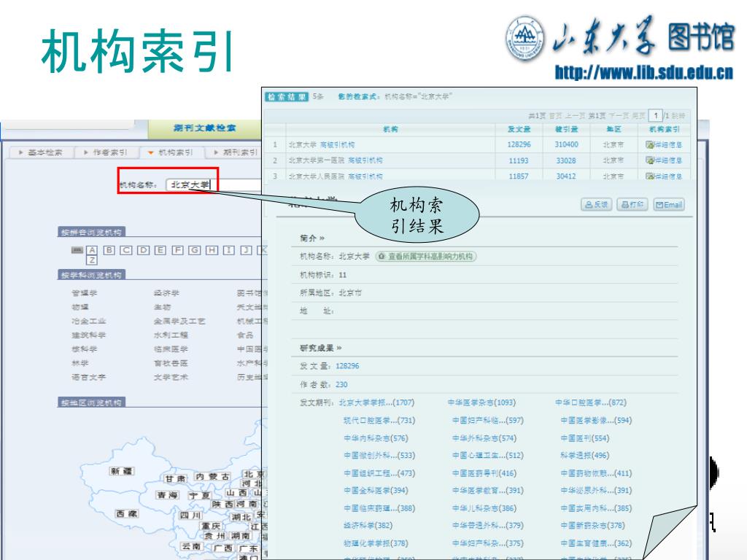Open the 金属学及工艺 subject

pos(179,321)
